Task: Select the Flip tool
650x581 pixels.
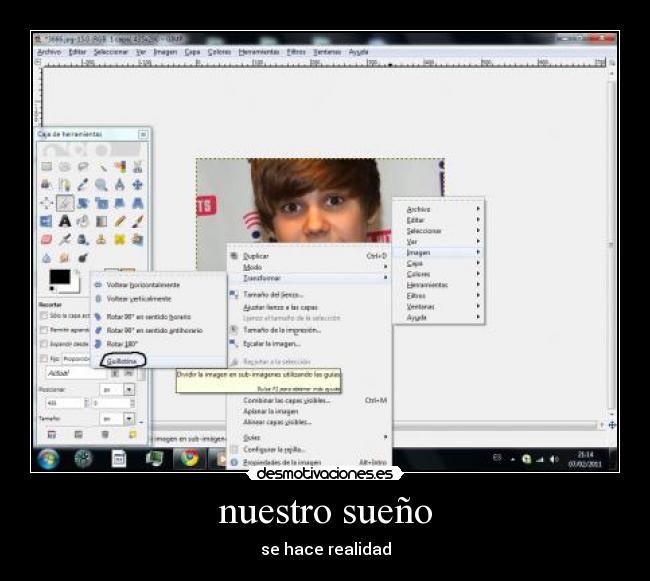Action: 46,221
